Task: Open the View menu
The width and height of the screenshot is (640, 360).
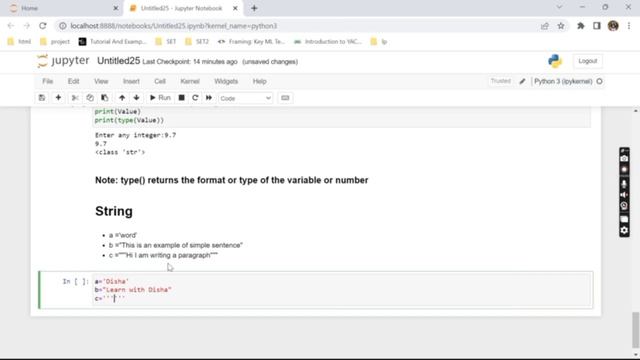Action: click(101, 81)
